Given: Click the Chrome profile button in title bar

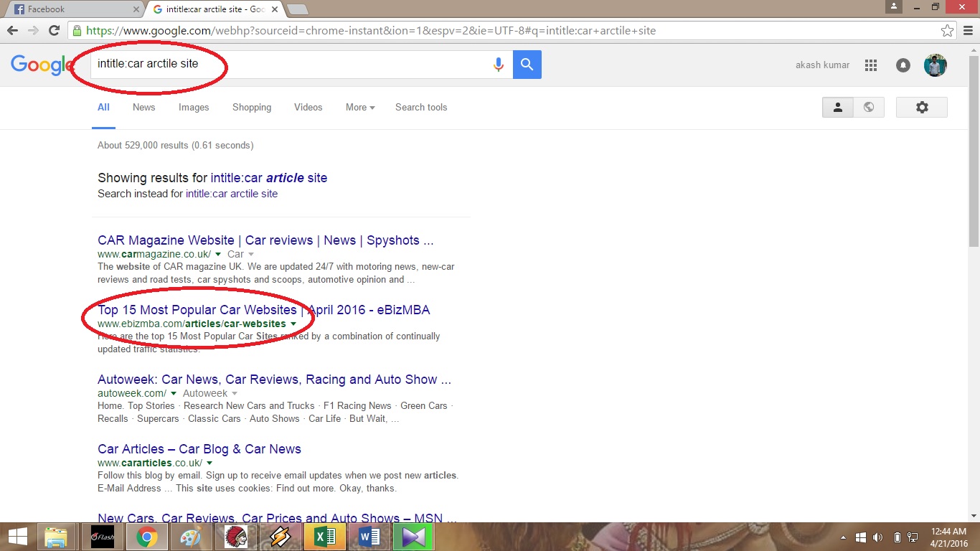Looking at the screenshot, I should tap(894, 6).
